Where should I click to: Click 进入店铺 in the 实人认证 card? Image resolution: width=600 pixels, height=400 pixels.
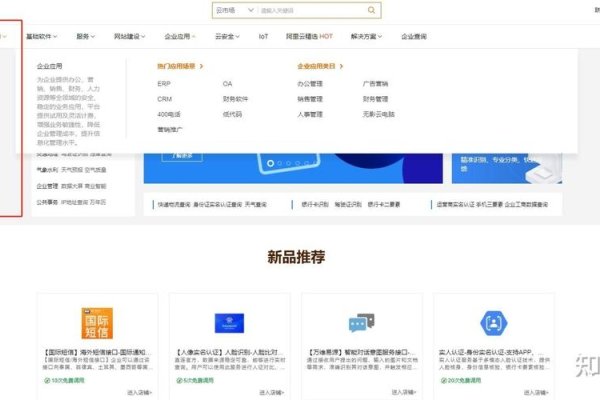(536, 392)
